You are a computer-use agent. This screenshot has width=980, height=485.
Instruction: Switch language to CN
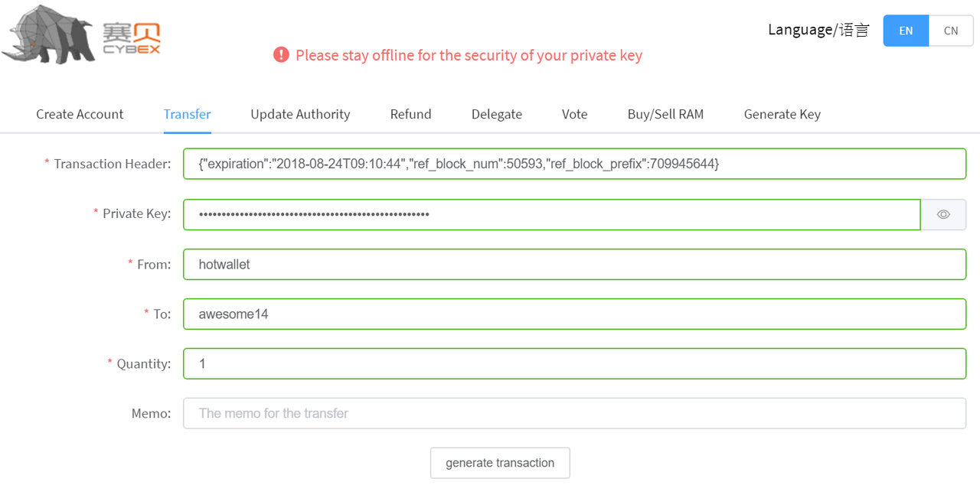pos(950,31)
